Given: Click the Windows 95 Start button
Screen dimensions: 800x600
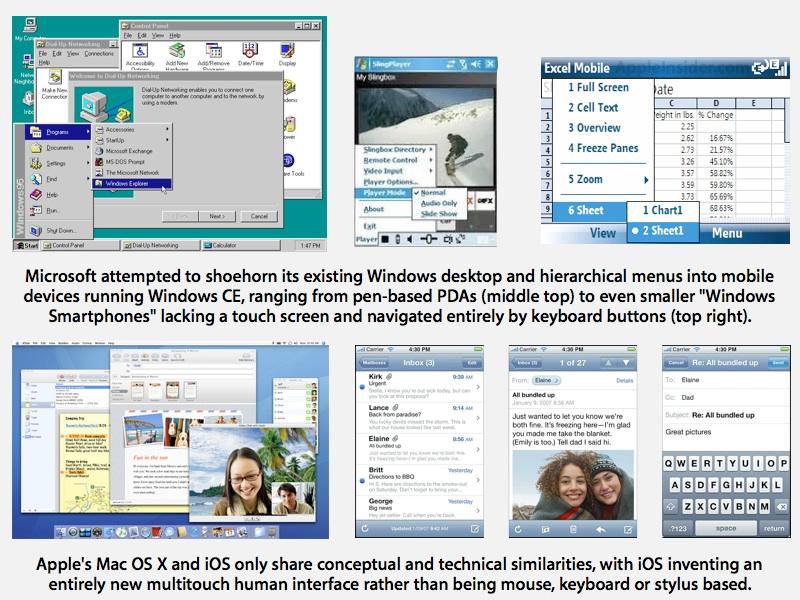Looking at the screenshot, I should pos(27,245).
